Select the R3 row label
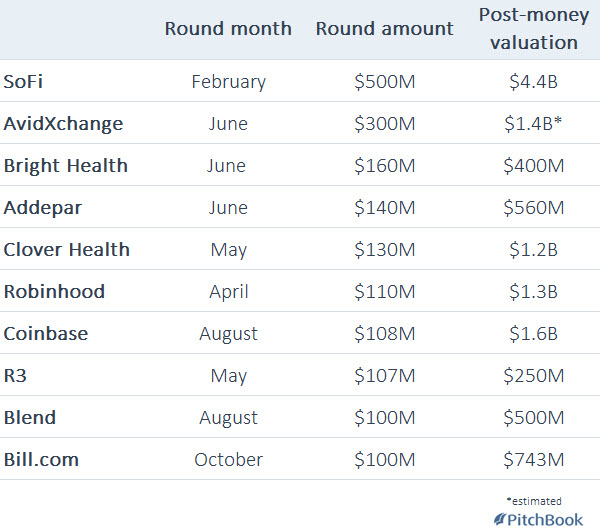 [x=16, y=376]
